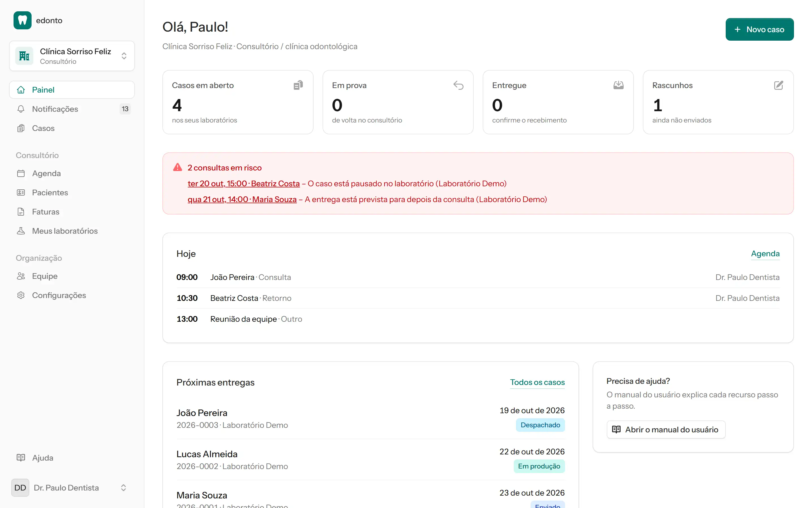Expand the Dr. Paulo Dentista user menu chevrons
This screenshot has height=508, width=812.
tap(123, 487)
